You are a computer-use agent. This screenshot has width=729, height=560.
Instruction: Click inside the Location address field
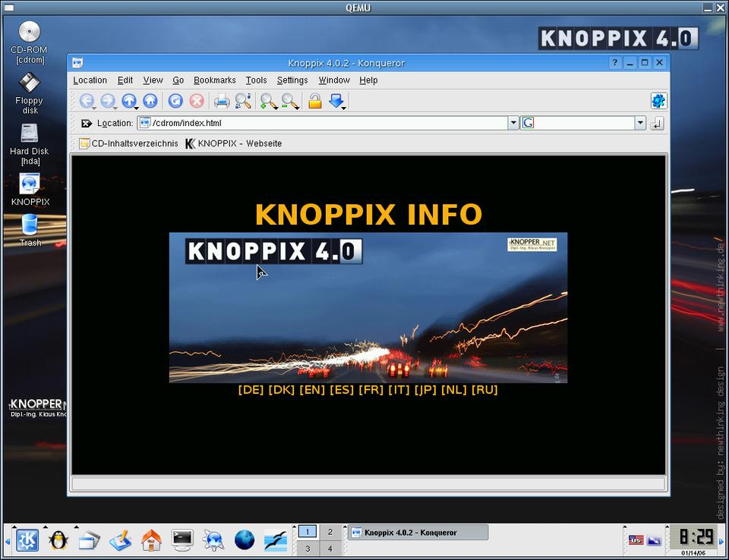click(x=327, y=123)
